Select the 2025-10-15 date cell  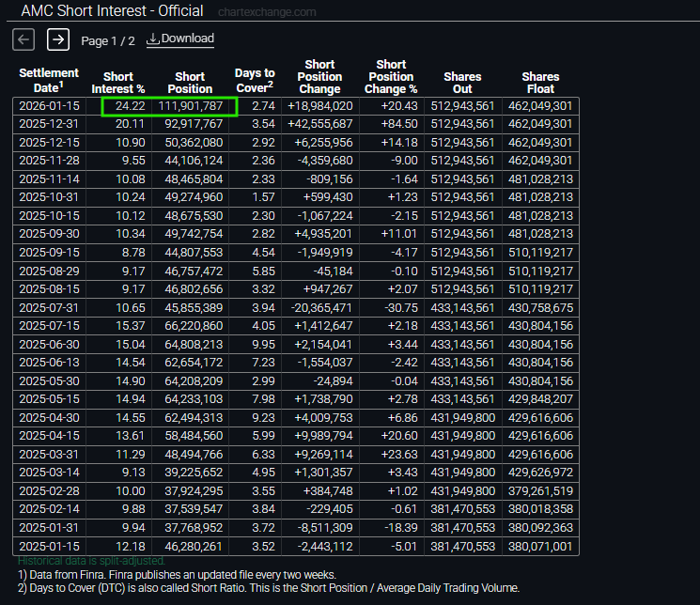point(49,216)
